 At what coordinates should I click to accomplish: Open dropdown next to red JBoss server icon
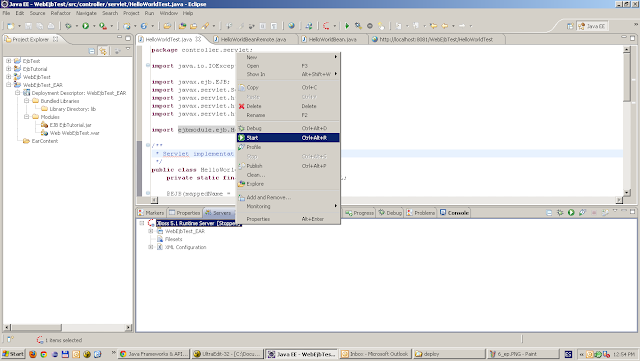point(335,26)
